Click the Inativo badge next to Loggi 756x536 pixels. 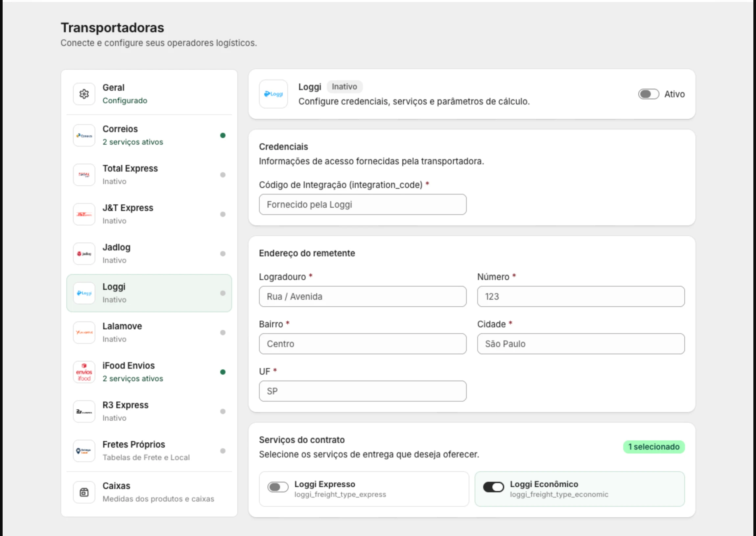345,87
